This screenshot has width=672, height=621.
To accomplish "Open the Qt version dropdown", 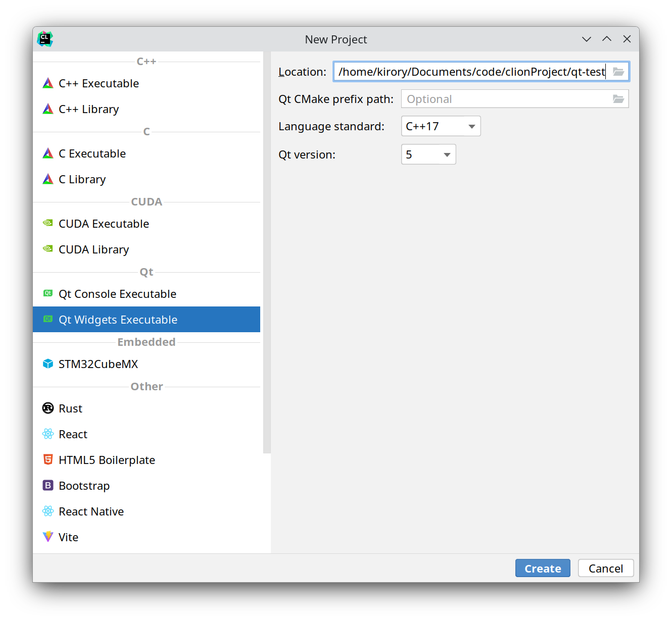I will pos(428,154).
